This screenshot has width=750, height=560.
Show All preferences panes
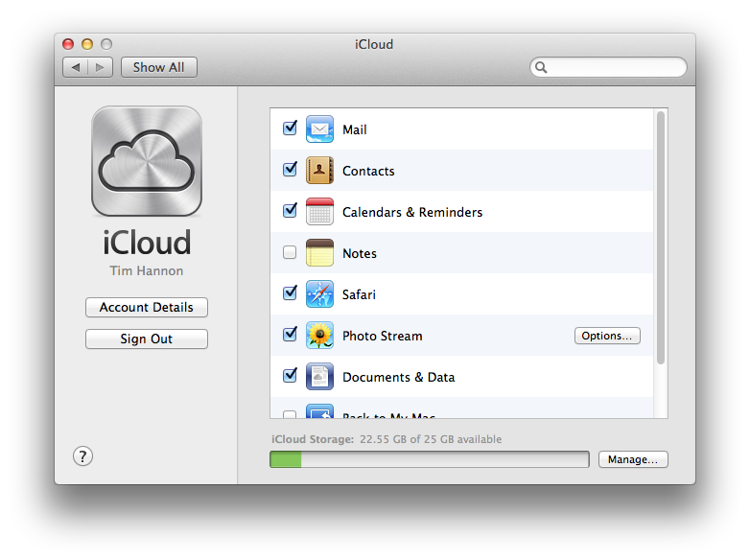point(159,67)
